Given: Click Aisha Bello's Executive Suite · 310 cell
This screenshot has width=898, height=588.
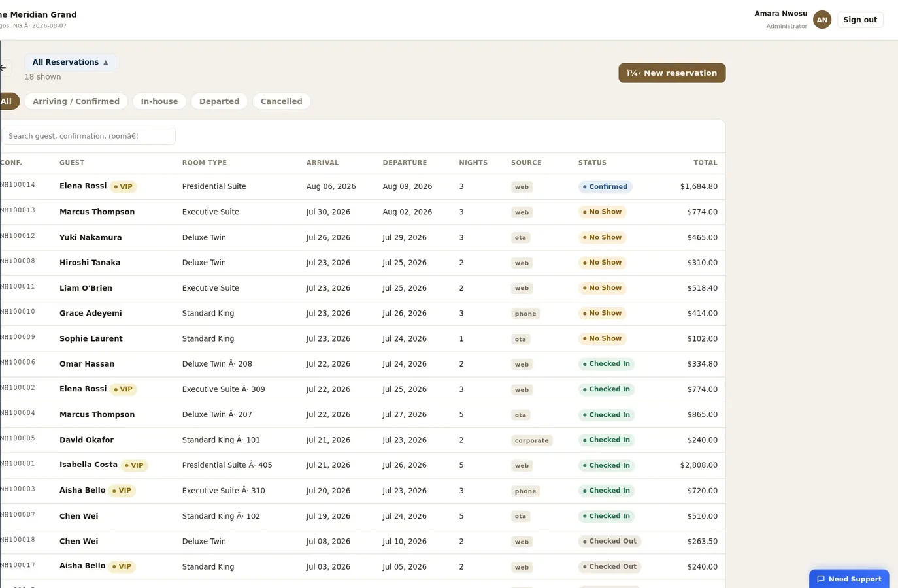Looking at the screenshot, I should (224, 491).
